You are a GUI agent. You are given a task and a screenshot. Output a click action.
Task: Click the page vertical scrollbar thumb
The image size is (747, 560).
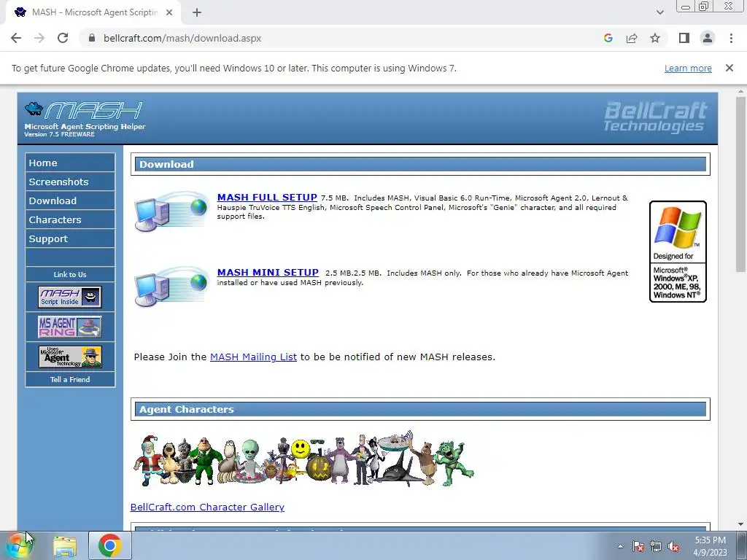click(740, 184)
